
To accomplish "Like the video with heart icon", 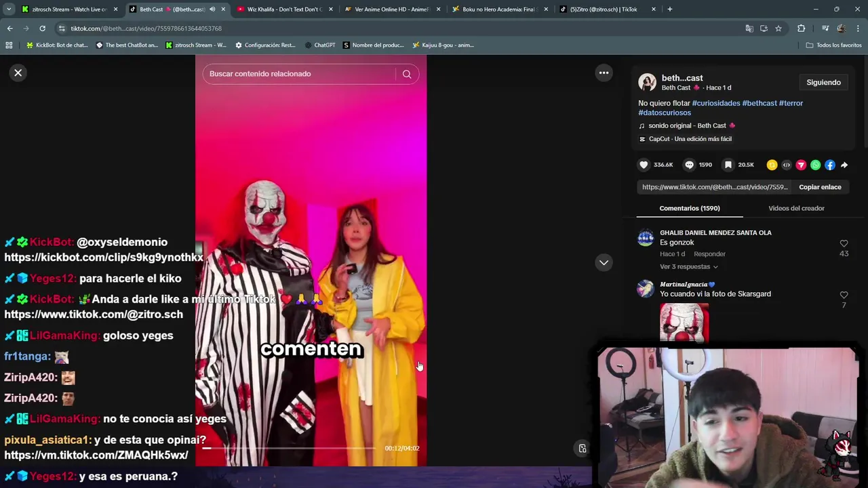I will point(644,165).
